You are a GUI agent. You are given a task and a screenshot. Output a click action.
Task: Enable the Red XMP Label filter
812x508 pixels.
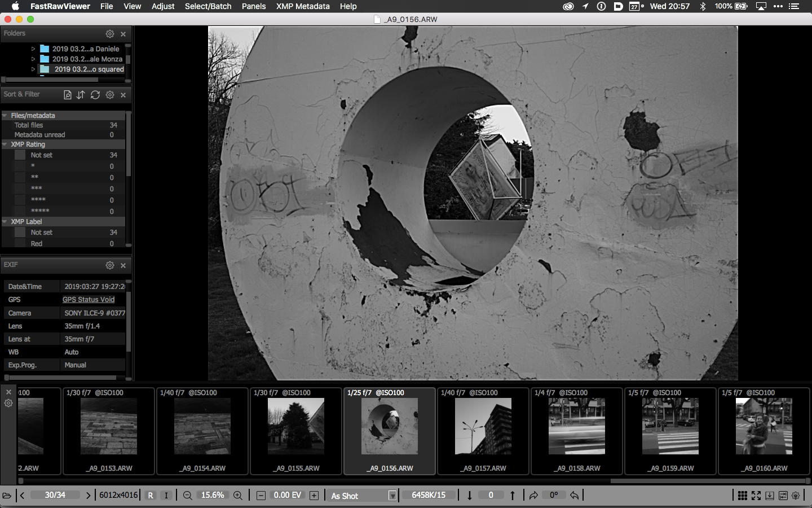coord(20,244)
